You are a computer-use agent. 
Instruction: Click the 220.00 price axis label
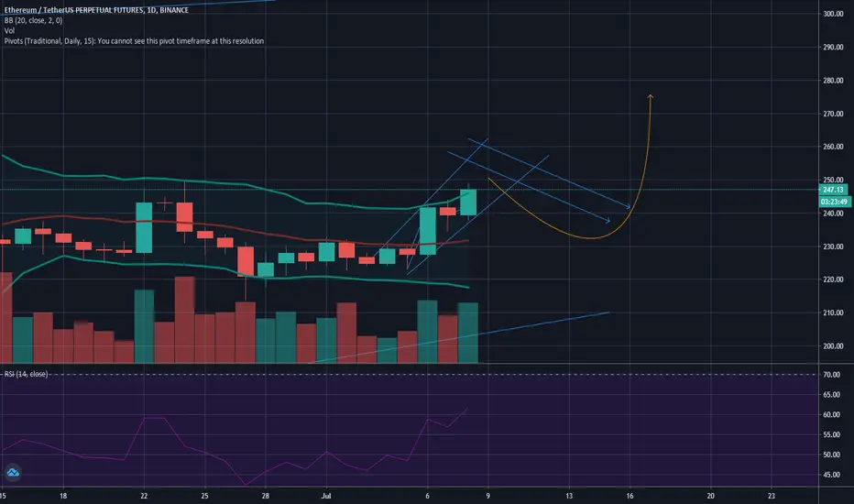[x=833, y=279]
